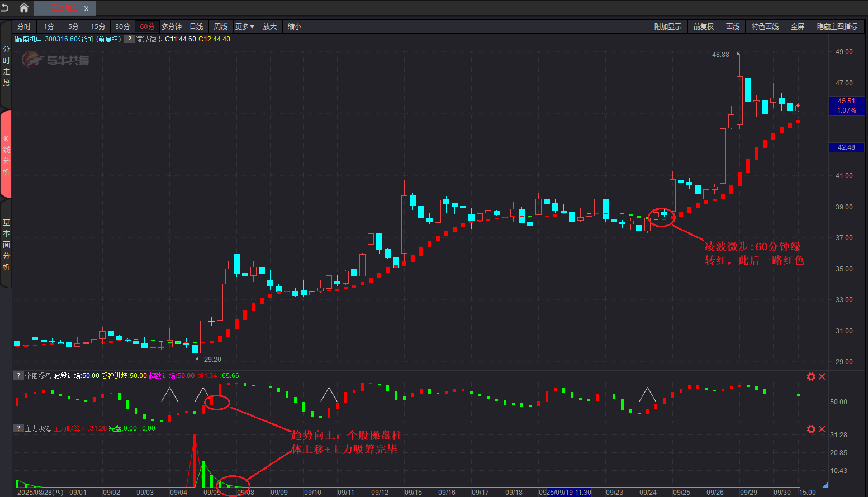Open help icon for 个股操盘 indicator
The image size is (868, 497).
pyautogui.click(x=18, y=376)
